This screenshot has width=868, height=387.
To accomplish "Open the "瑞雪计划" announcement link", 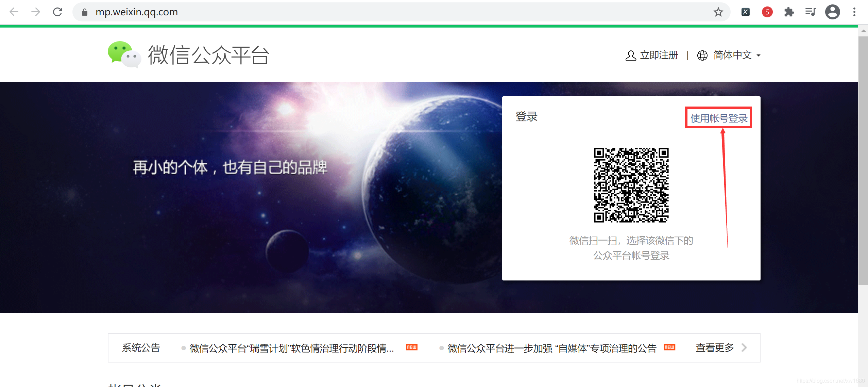I will pyautogui.click(x=292, y=348).
